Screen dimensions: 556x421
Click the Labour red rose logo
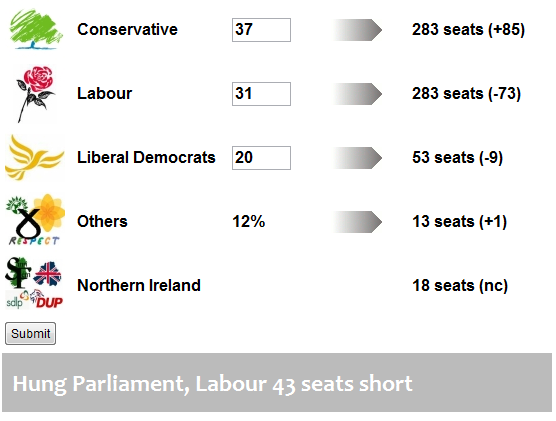click(35, 94)
